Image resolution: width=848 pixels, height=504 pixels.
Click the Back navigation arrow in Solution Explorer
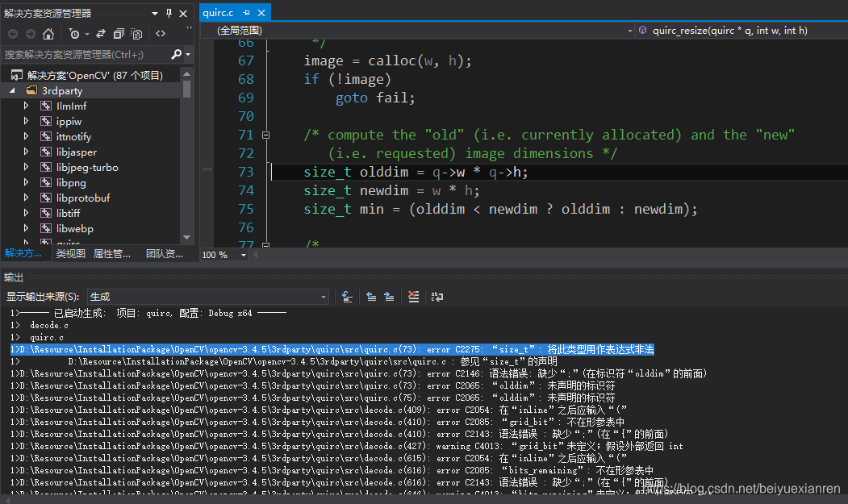pyautogui.click(x=13, y=34)
